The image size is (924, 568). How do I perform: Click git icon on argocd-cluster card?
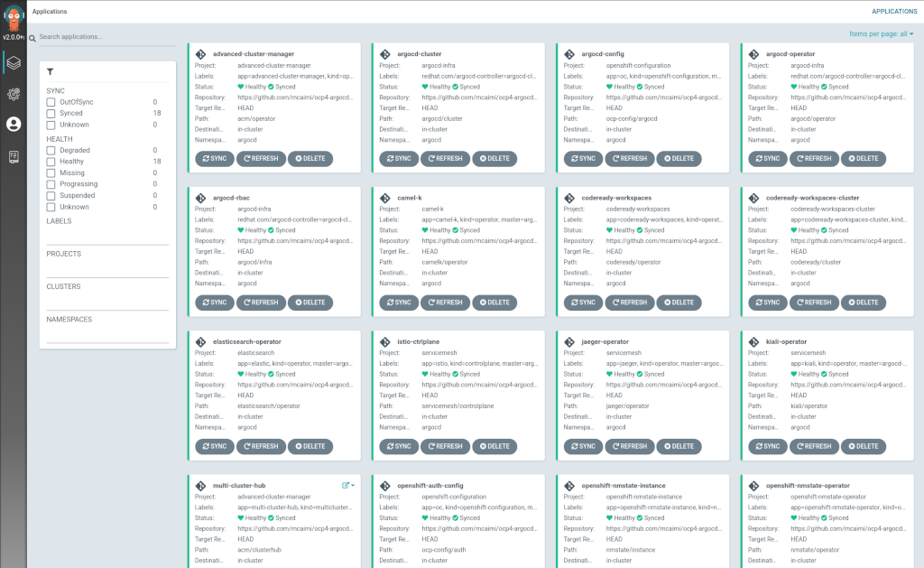coord(384,53)
